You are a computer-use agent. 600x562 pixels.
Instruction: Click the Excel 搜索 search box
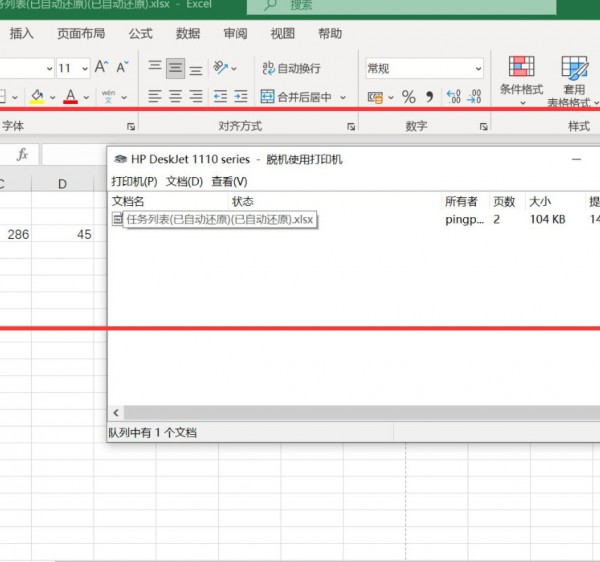401,6
